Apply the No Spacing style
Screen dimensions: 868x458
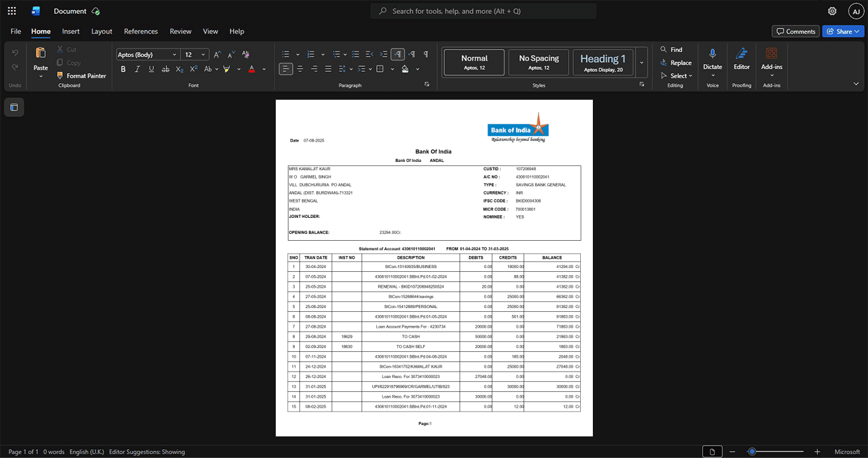click(x=539, y=62)
